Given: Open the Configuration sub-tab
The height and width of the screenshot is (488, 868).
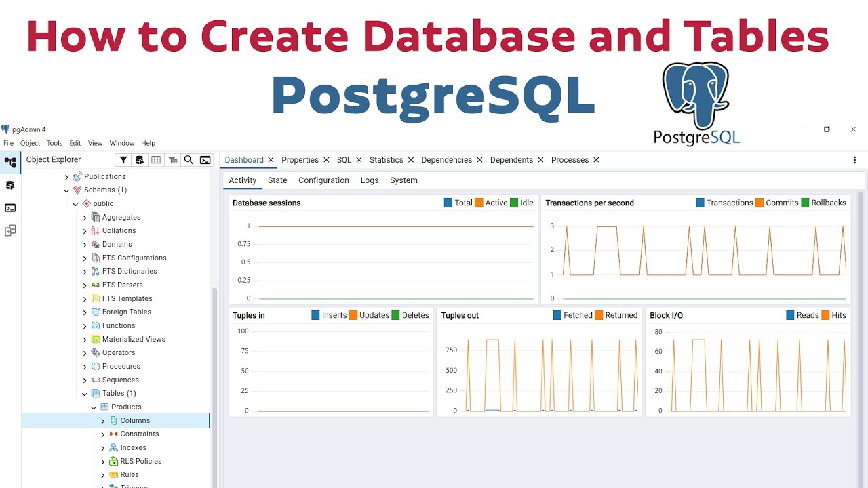Looking at the screenshot, I should [323, 180].
